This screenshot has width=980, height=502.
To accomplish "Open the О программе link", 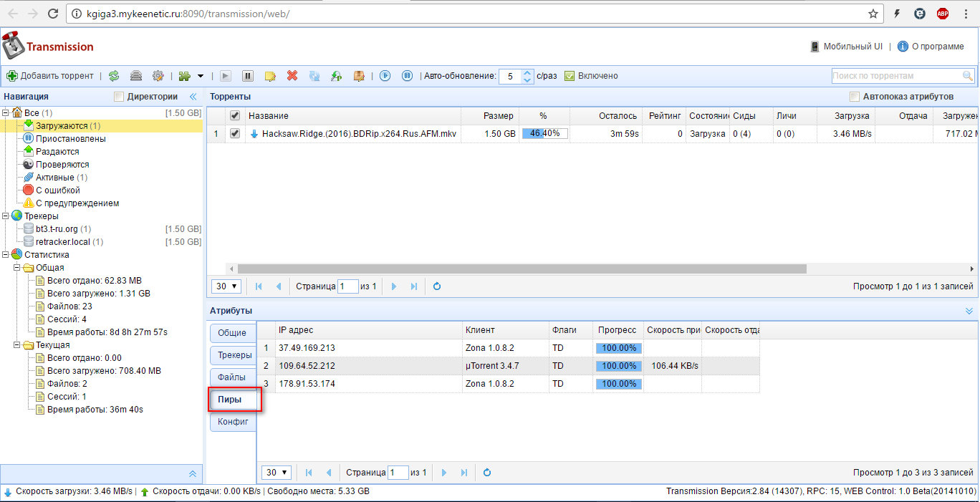I will coord(937,47).
